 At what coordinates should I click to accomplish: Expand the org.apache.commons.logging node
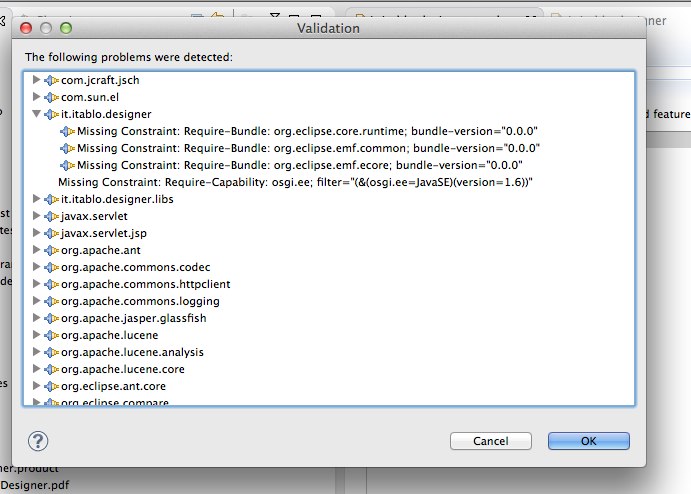tap(37, 301)
